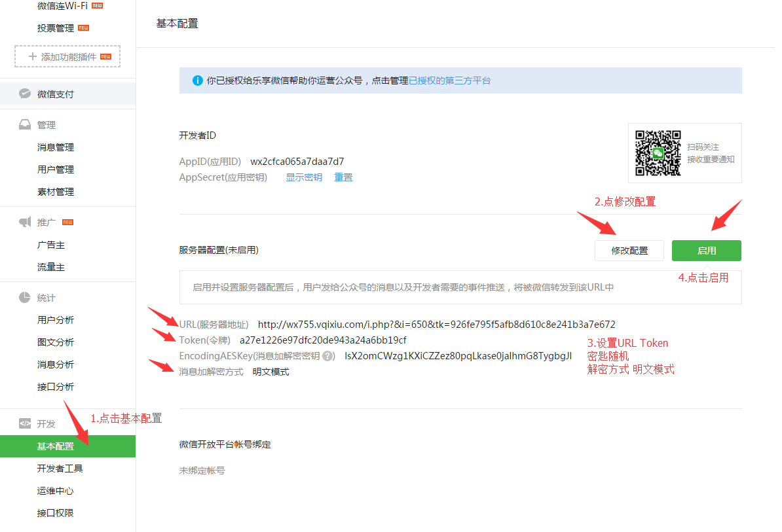
Task: Click the blue info icon in banner
Action: [x=197, y=80]
